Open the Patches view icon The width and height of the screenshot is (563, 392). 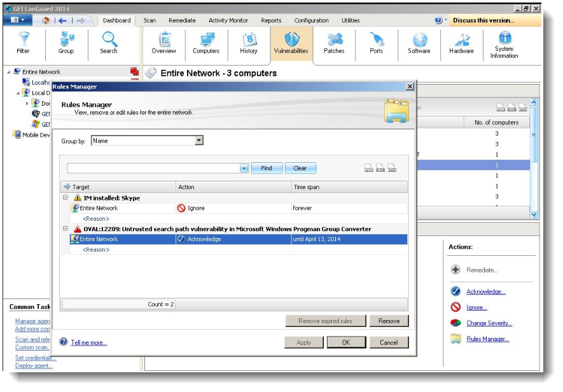pos(334,43)
